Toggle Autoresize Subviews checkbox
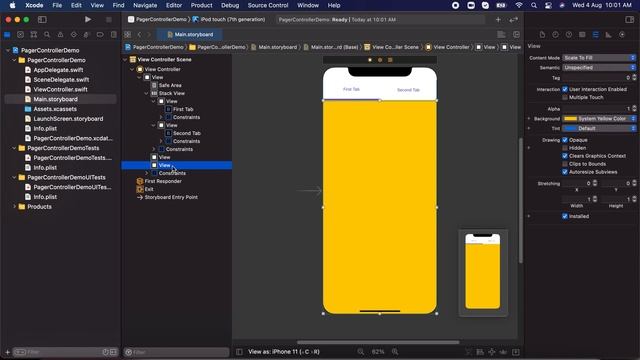 (565, 172)
